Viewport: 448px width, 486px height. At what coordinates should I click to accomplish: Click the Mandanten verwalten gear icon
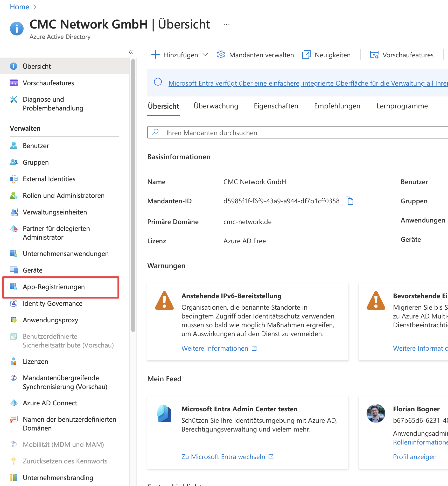coord(221,55)
